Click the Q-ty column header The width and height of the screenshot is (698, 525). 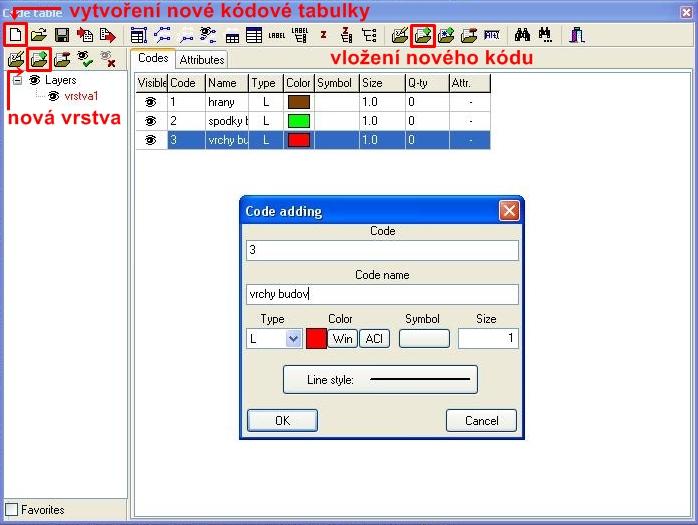(427, 83)
